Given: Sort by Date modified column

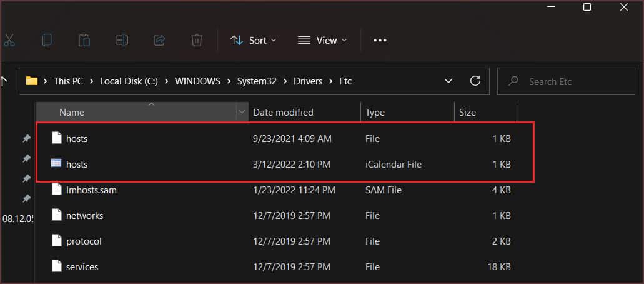Looking at the screenshot, I should [x=305, y=113].
